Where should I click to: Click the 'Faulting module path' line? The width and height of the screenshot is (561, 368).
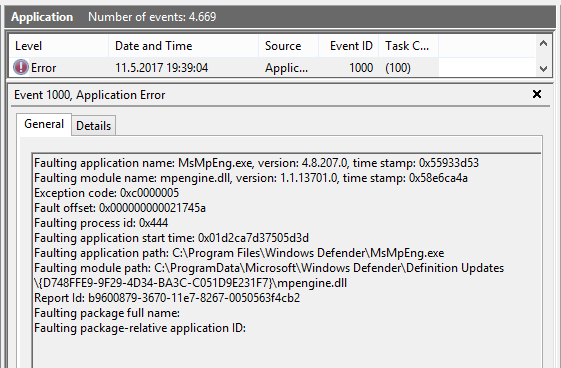click(269, 275)
